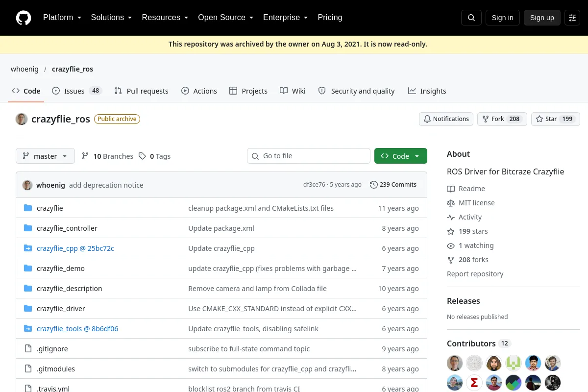Expand the Enterprise menu
The image size is (588, 392).
click(x=285, y=18)
